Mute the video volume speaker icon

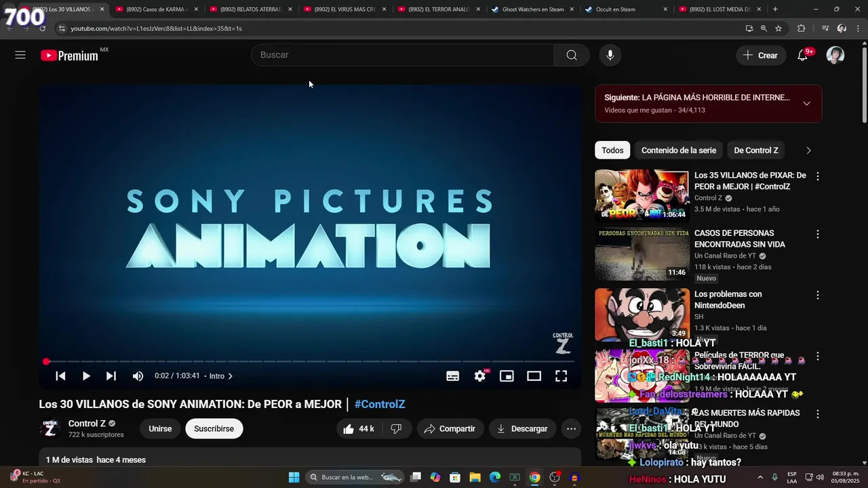(x=138, y=376)
